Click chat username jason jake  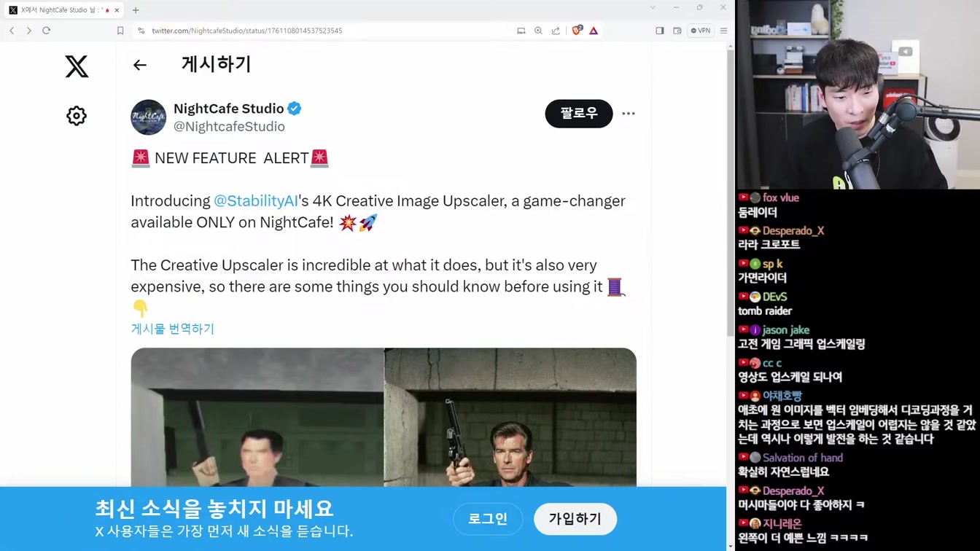click(x=786, y=330)
